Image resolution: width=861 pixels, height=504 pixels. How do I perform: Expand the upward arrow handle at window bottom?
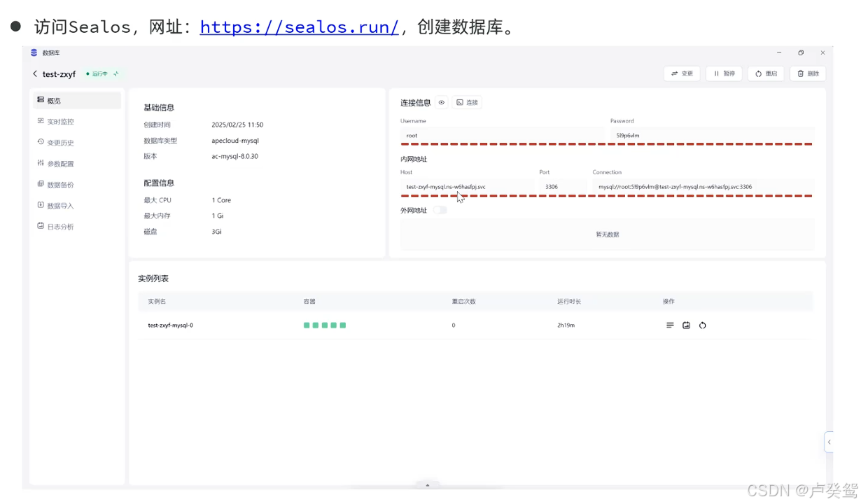427,484
